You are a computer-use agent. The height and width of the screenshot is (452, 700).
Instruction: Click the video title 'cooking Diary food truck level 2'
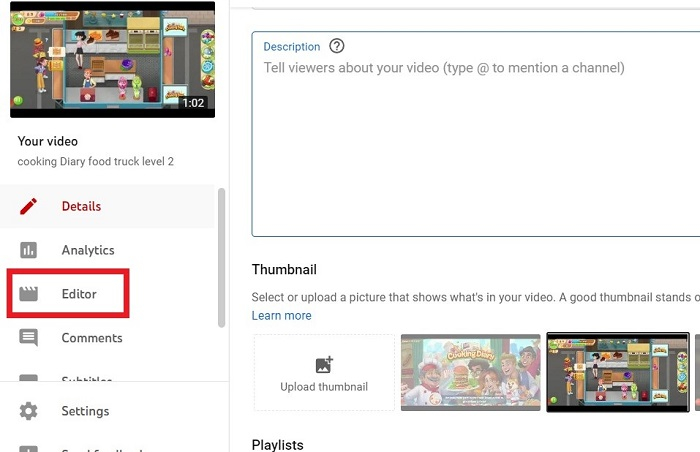96,161
